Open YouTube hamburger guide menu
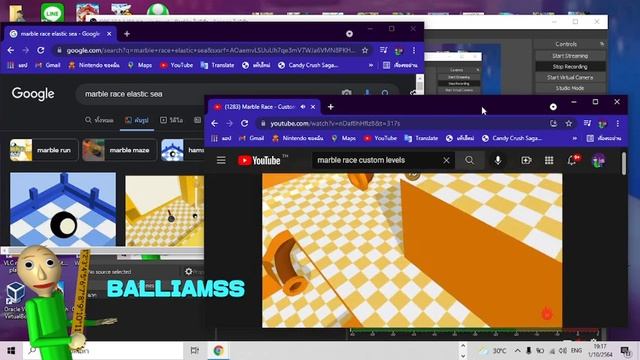Viewport: 640px width, 360px height. [221, 160]
